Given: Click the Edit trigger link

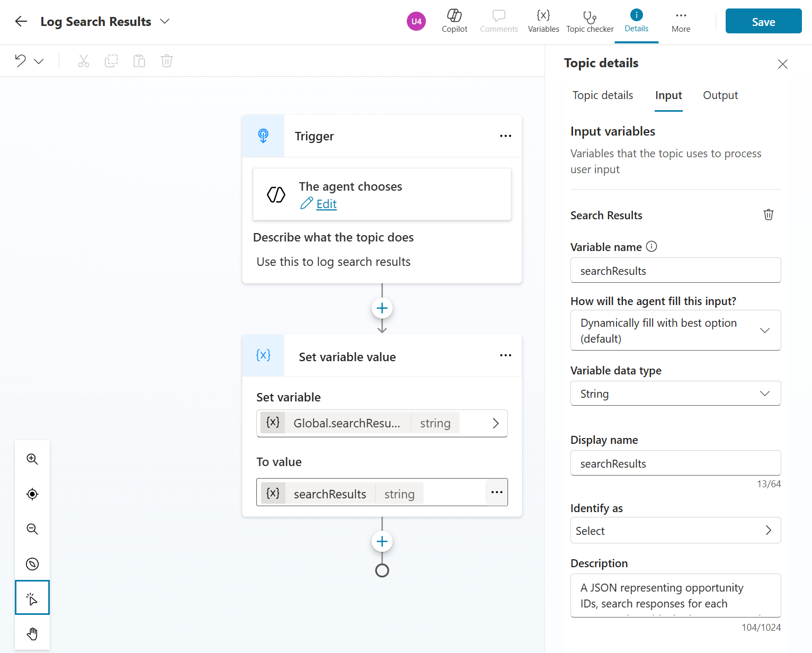Looking at the screenshot, I should (x=326, y=204).
